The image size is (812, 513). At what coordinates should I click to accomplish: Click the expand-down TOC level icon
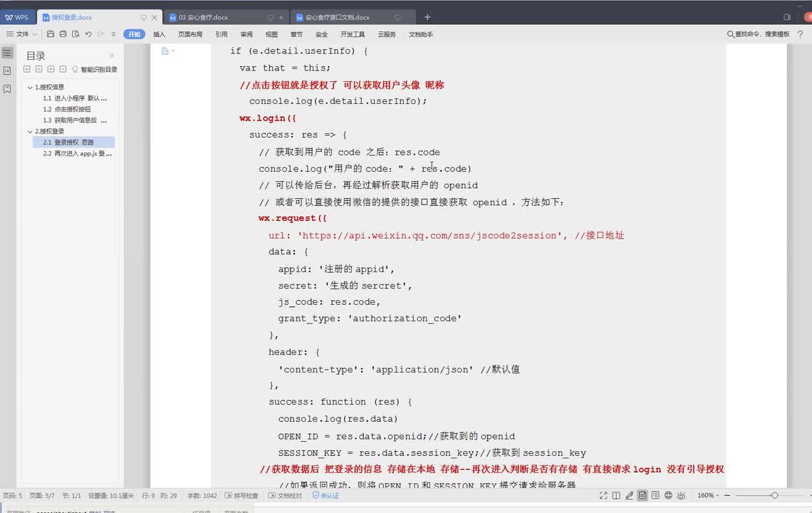(x=27, y=69)
